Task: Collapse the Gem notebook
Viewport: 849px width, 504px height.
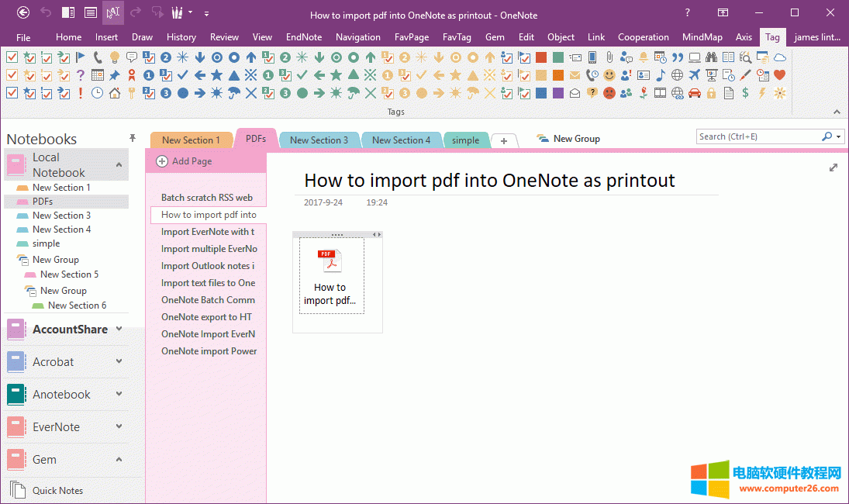Action: [119, 459]
